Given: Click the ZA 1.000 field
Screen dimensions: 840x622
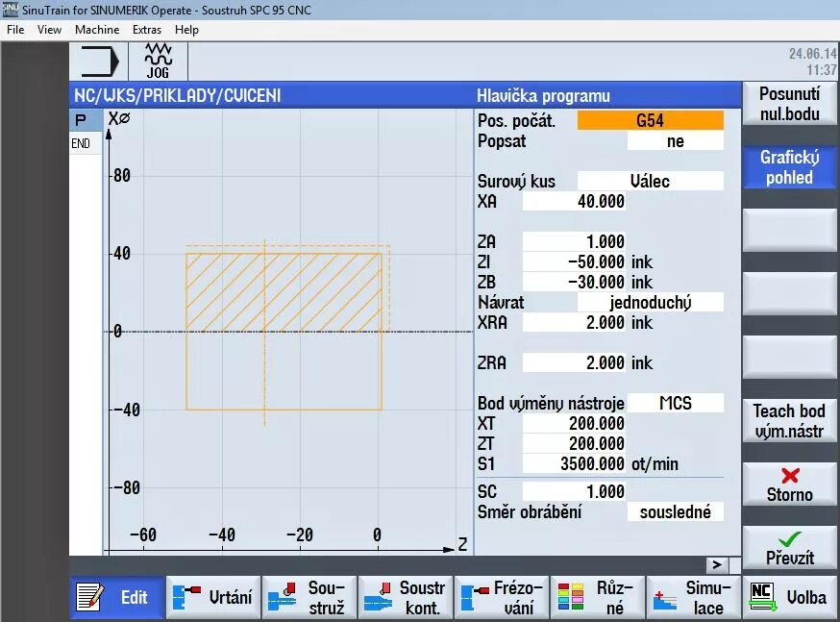Looking at the screenshot, I should 575,241.
